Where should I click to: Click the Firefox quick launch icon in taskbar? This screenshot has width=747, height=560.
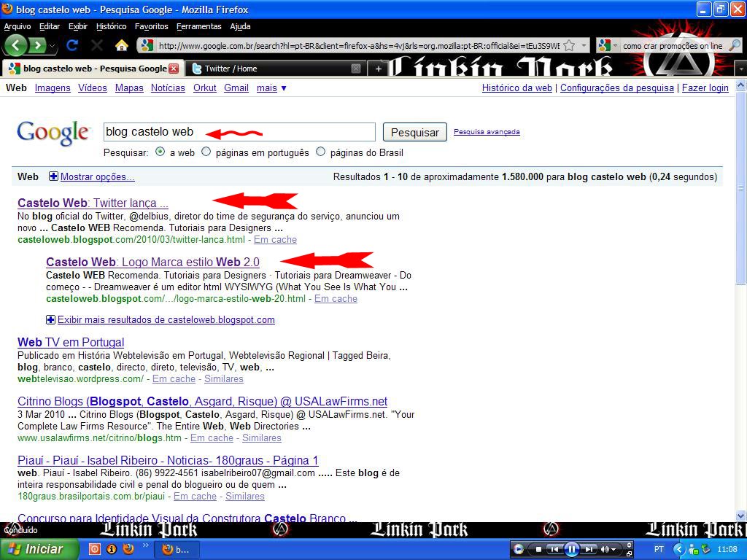128,549
